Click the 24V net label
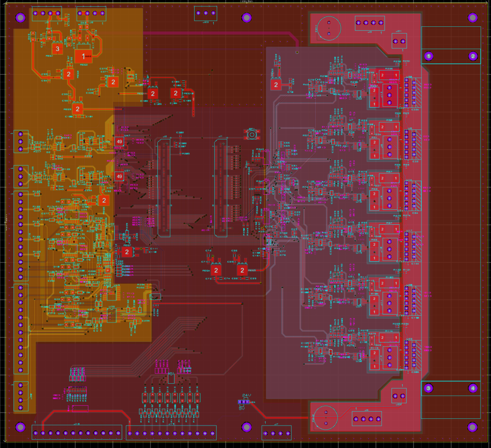Screen dimensions: 491x448 click(246, 395)
